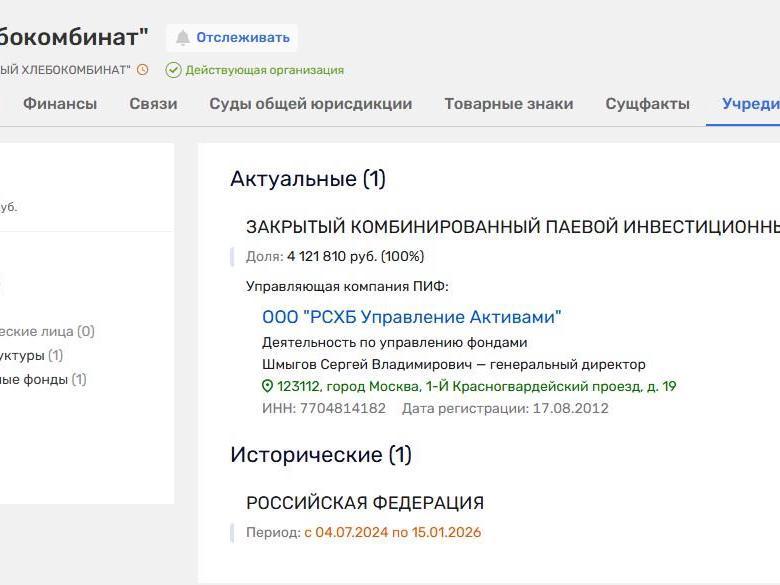The image size is (780, 585).
Task: Click the Исторические (1) section heading
Action: point(320,455)
